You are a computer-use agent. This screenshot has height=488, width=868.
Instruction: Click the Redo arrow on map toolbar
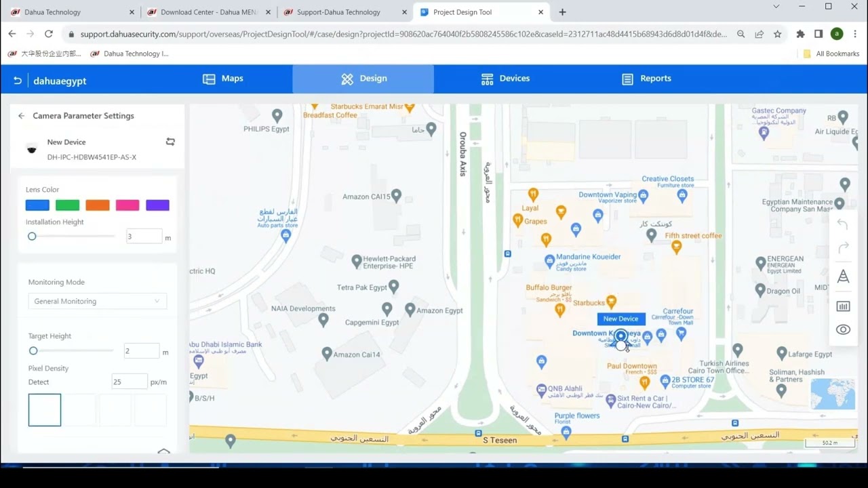(x=843, y=248)
